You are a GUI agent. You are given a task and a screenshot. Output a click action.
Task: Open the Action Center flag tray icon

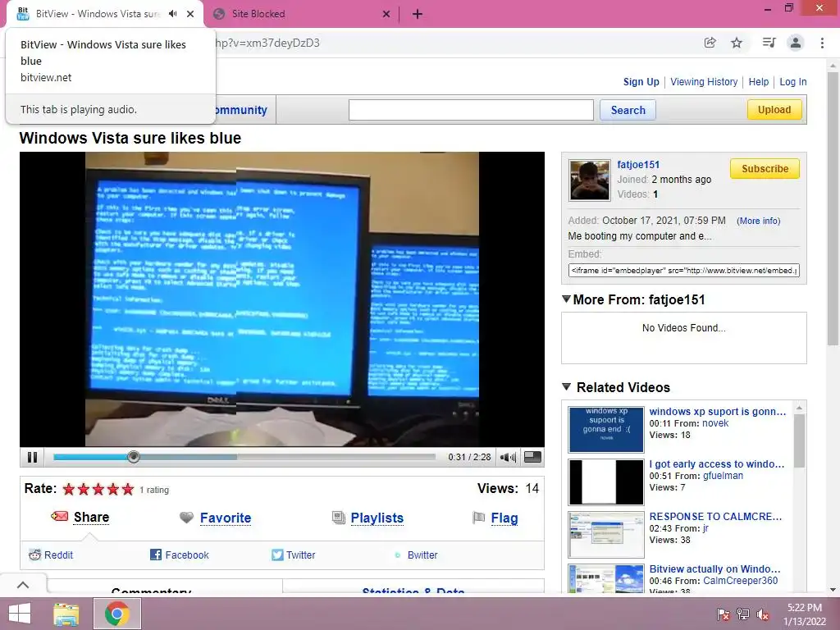click(x=723, y=614)
